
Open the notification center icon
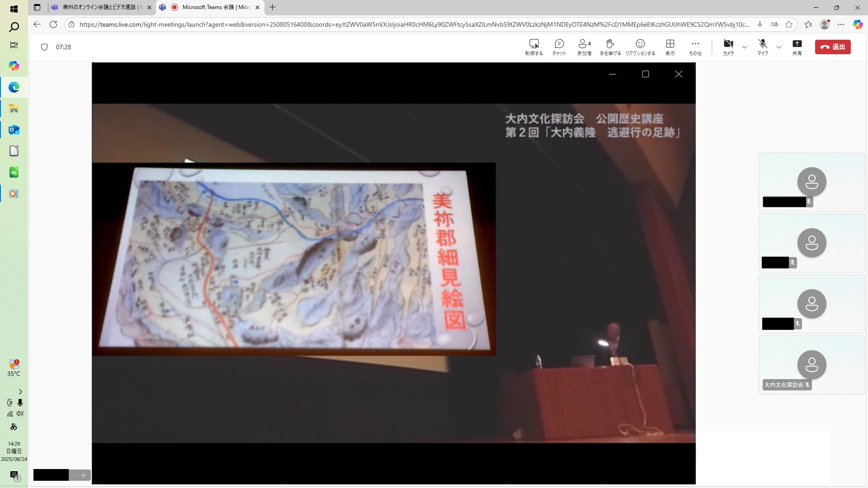[x=14, y=476]
